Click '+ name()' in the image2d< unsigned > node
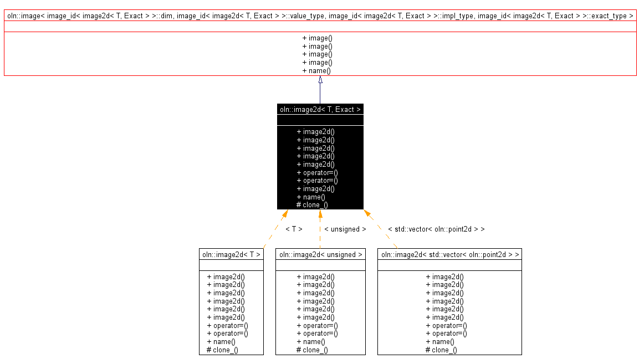639x364 pixels. coord(311,342)
